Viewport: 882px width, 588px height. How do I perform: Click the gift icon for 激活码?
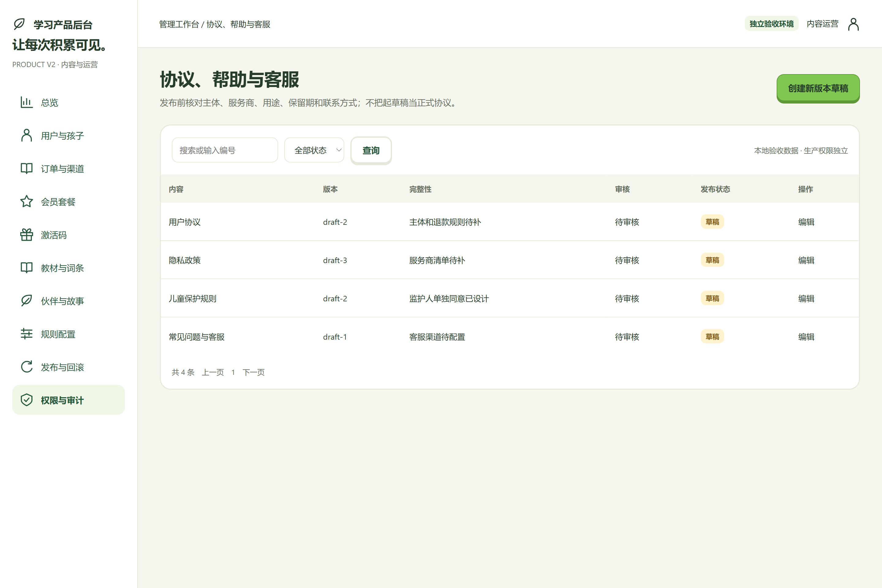point(27,235)
